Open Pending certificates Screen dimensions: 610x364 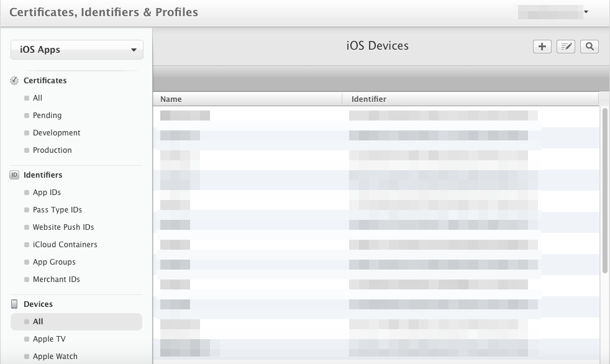[47, 116]
